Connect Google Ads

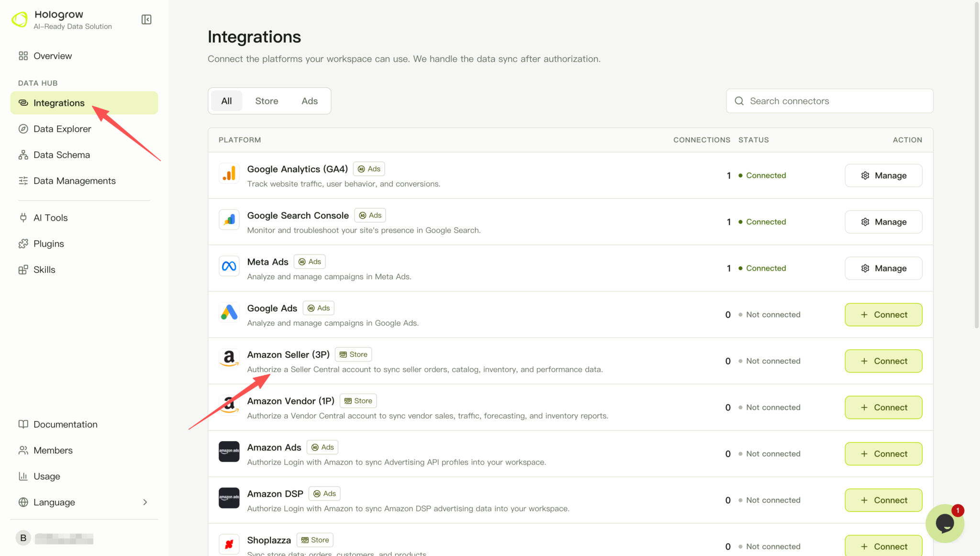[x=883, y=315]
